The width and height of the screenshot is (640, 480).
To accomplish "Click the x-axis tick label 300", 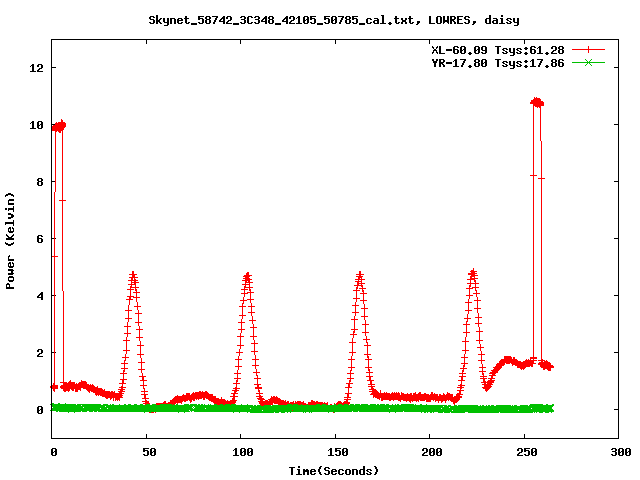I will tap(621, 452).
